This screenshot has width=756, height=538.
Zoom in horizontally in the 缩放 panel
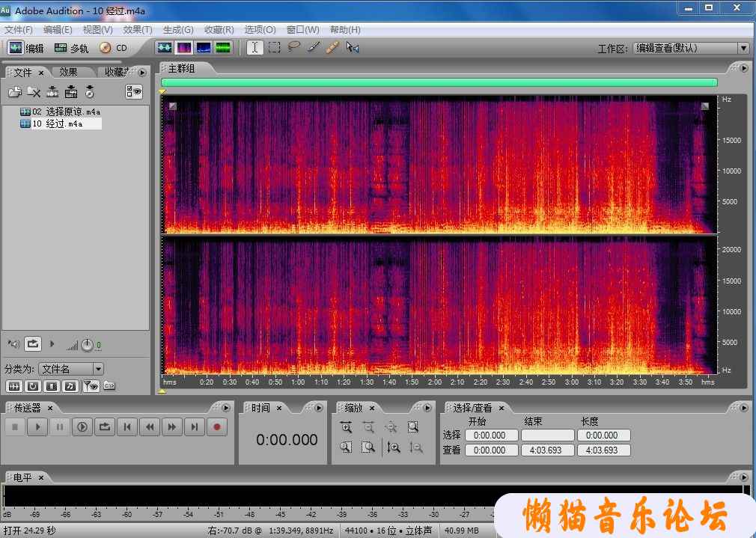[x=346, y=427]
